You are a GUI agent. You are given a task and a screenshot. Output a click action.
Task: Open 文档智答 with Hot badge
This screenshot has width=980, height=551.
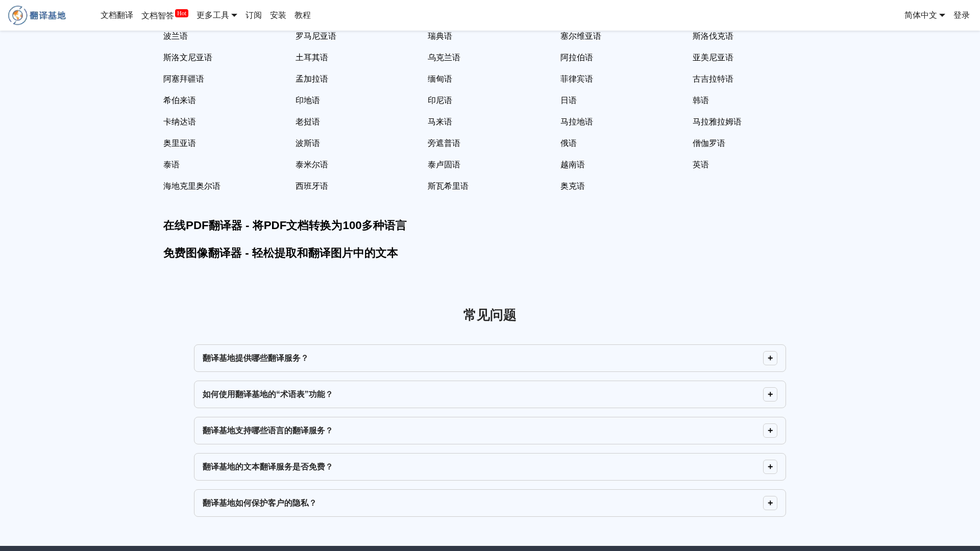click(158, 16)
